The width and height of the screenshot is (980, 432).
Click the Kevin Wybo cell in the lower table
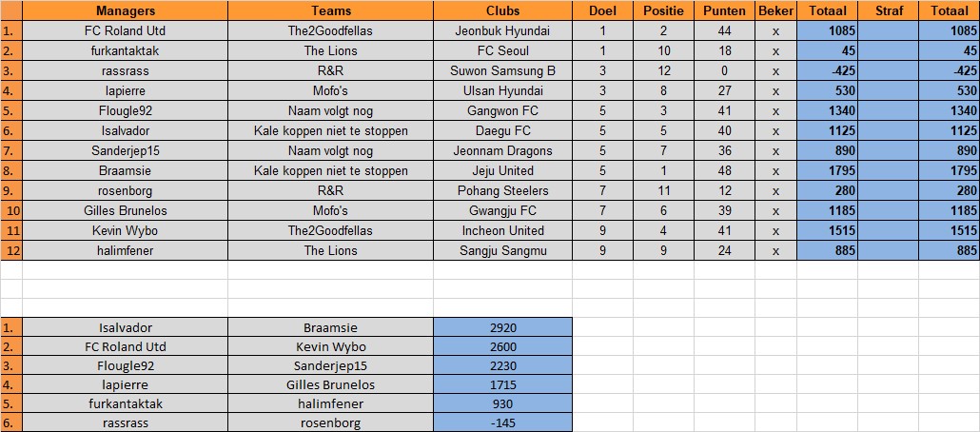pos(330,346)
